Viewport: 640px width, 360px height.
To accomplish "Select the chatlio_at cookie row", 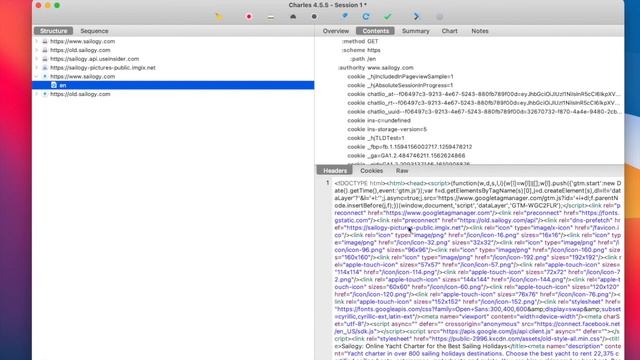I will [x=469, y=94].
